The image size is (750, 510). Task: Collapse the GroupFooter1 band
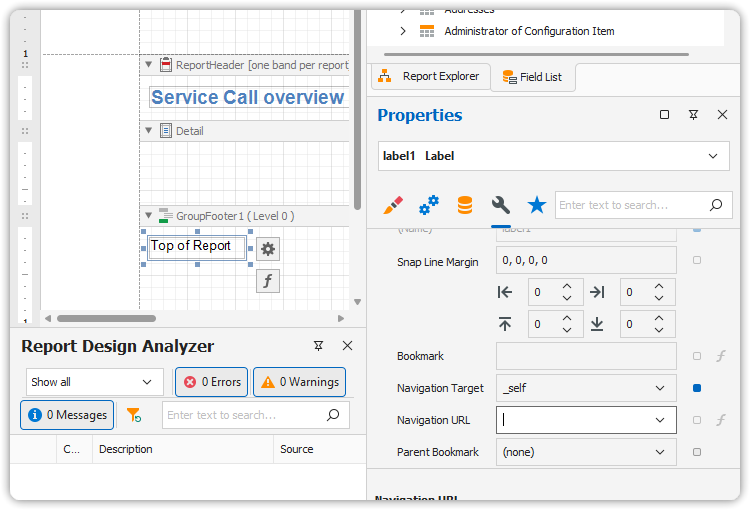(x=149, y=216)
